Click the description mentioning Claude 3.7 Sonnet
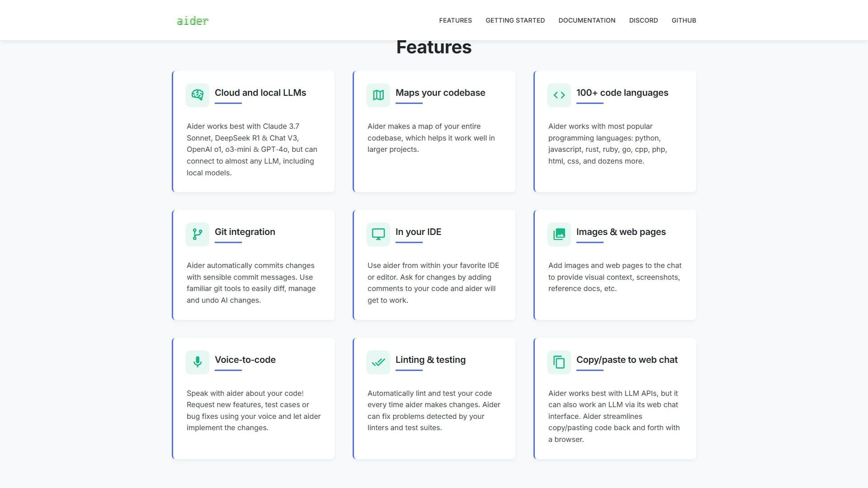Screen dimensions: 868x488 [252, 150]
